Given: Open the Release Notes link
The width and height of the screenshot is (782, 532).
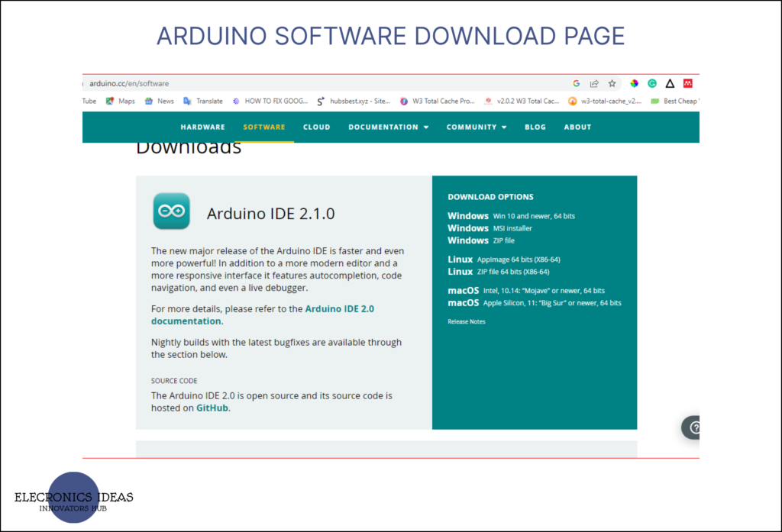Looking at the screenshot, I should (x=467, y=321).
